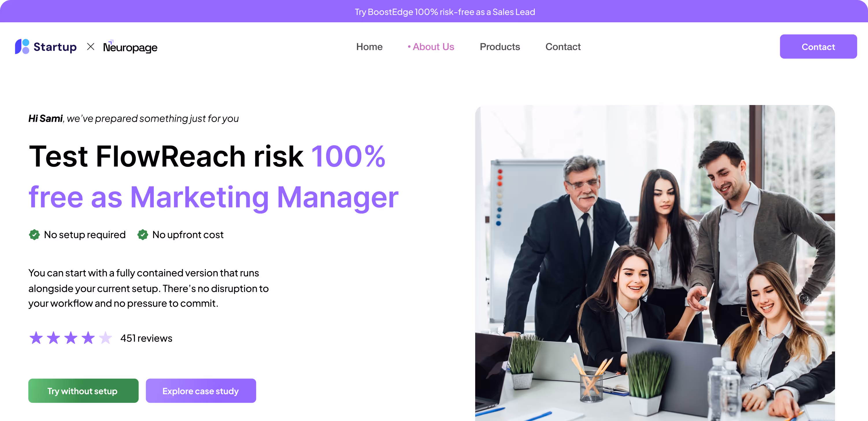Click the X separator between logos
The image size is (868, 421).
click(91, 47)
